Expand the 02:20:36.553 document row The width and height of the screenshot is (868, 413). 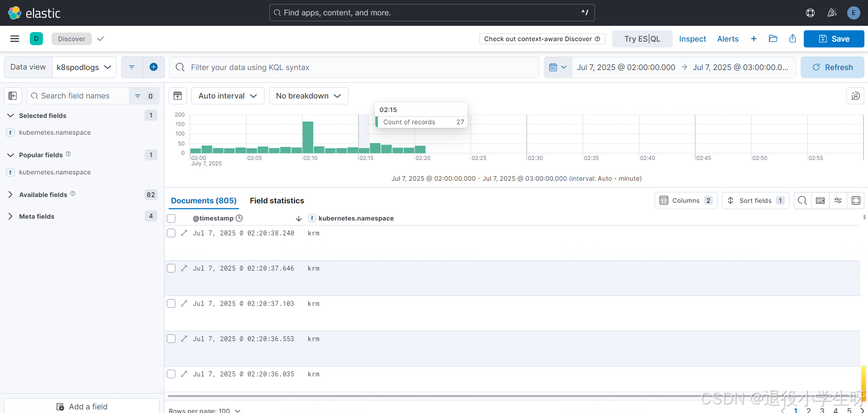(184, 339)
